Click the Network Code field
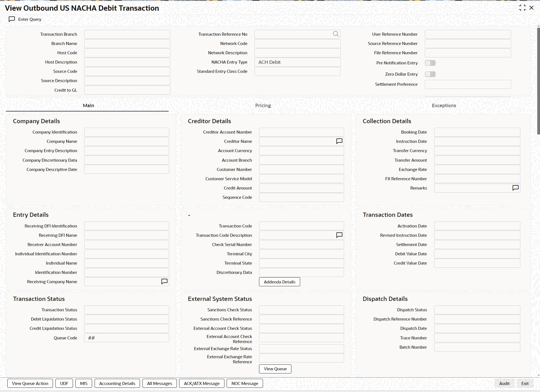 298,44
